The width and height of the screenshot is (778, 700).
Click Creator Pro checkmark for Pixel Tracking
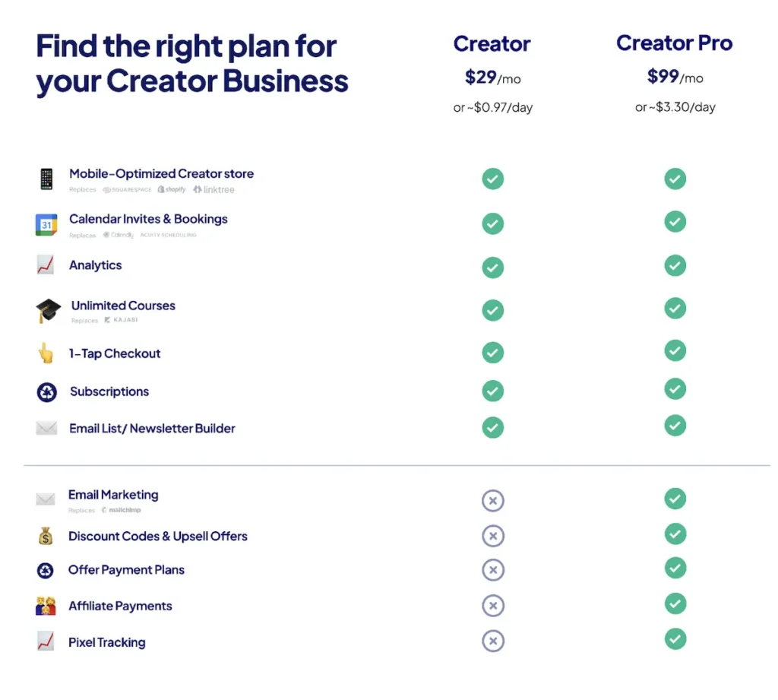[675, 638]
